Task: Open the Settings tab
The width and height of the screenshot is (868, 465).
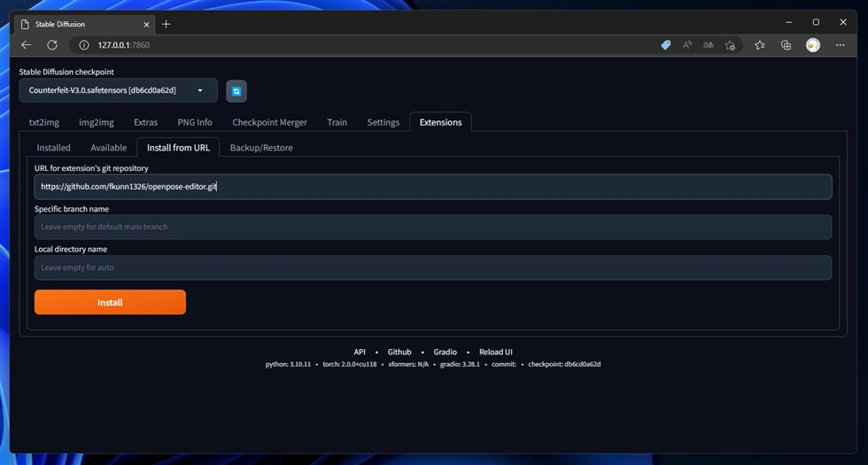Action: 383,122
